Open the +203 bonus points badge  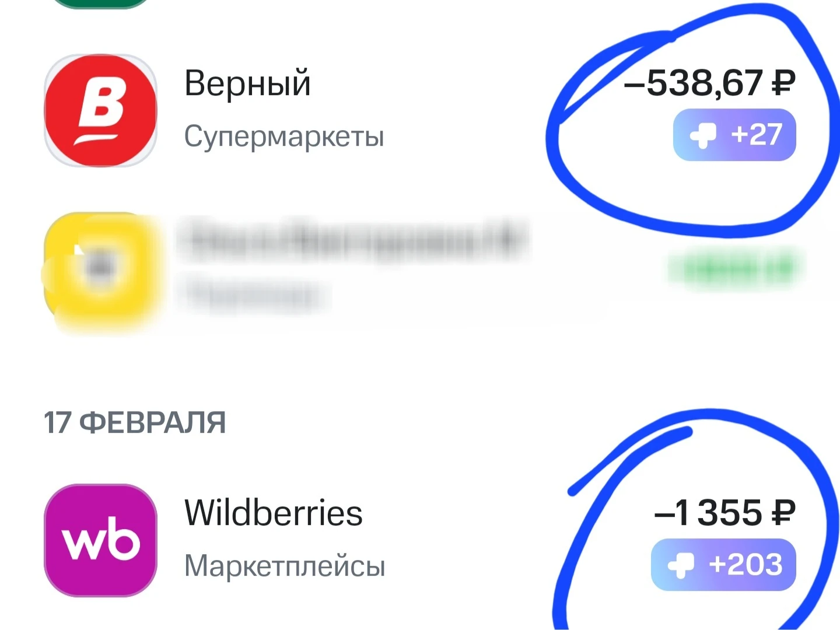[723, 565]
